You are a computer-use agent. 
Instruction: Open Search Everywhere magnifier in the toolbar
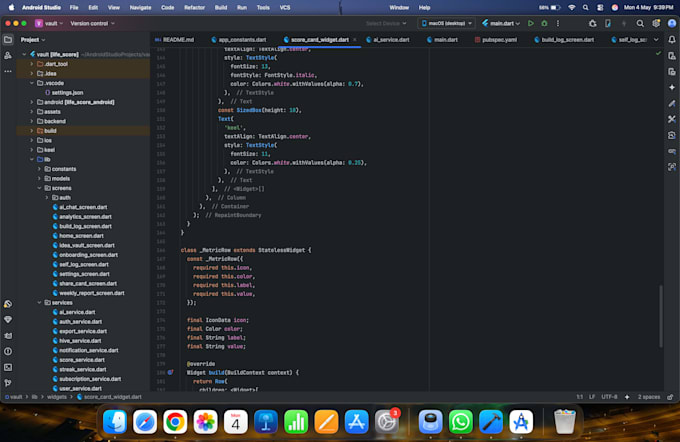[640, 23]
